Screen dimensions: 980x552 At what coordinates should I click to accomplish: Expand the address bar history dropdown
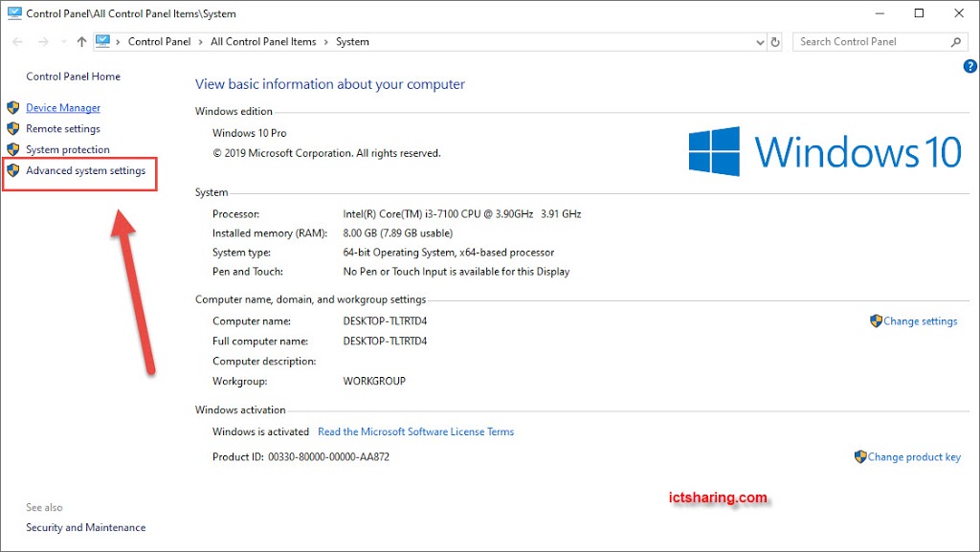760,42
